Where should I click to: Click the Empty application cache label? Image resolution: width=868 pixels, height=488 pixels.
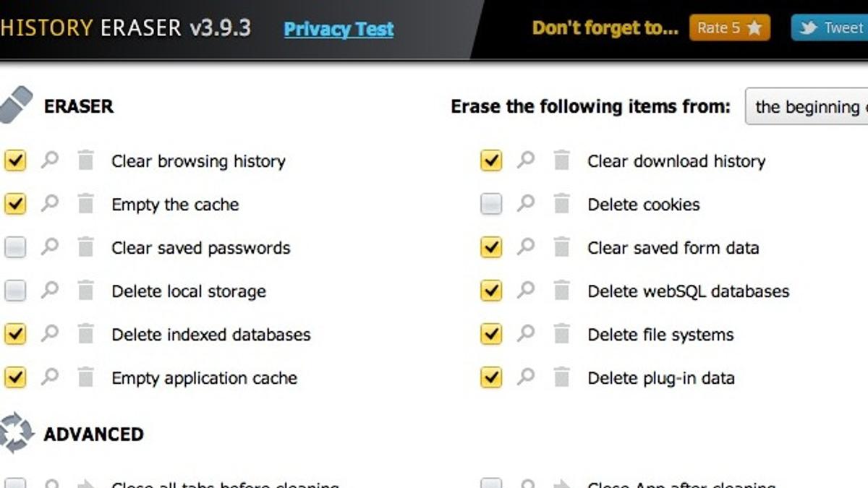coord(204,378)
